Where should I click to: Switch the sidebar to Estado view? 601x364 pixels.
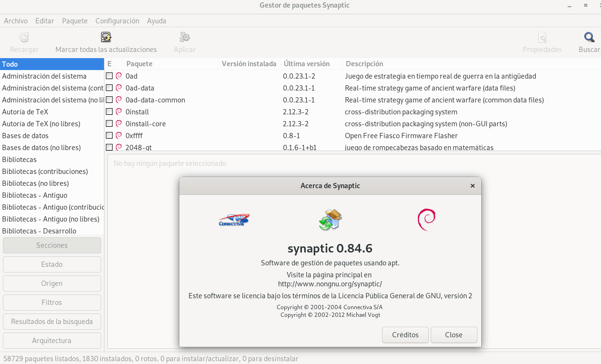pyautogui.click(x=52, y=264)
